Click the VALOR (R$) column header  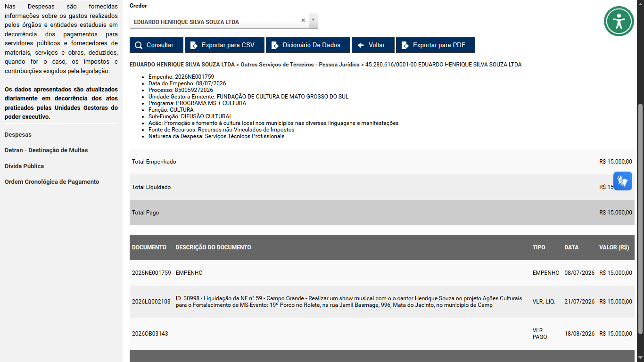click(614, 247)
